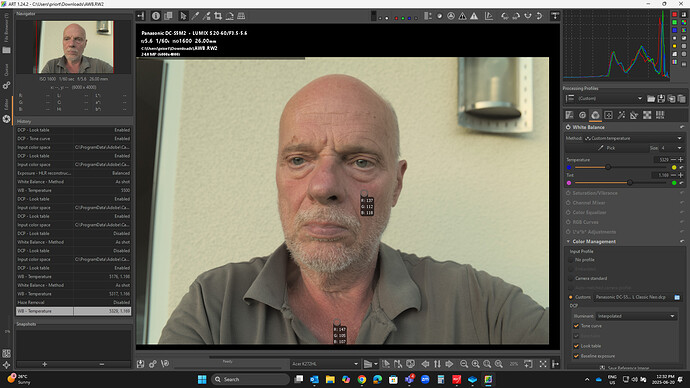Toggle the White Balance power button
The image size is (690, 388).
[568, 127]
